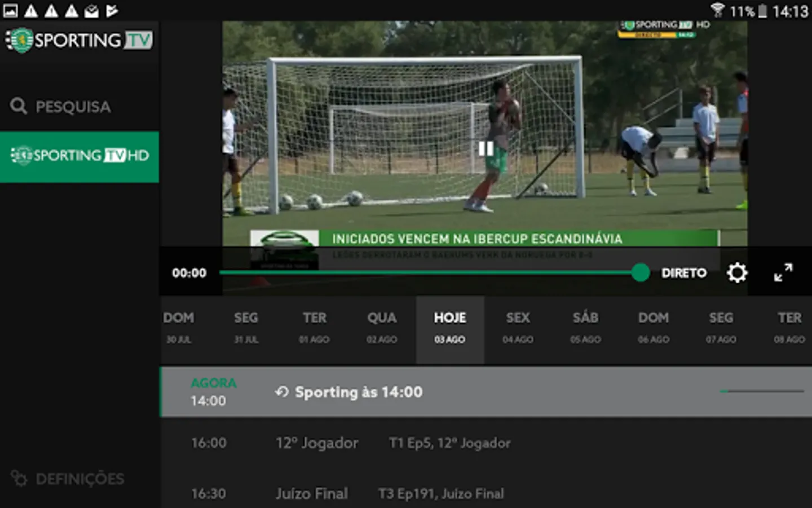This screenshot has height=508, width=812.
Task: Tap the video headline banner
Action: (485, 239)
